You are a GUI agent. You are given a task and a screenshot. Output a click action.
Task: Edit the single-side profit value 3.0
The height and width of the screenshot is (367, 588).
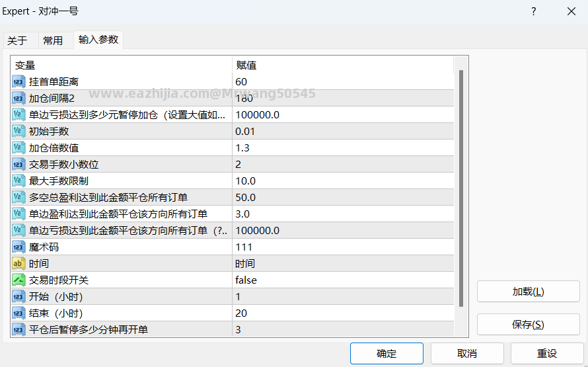click(343, 214)
